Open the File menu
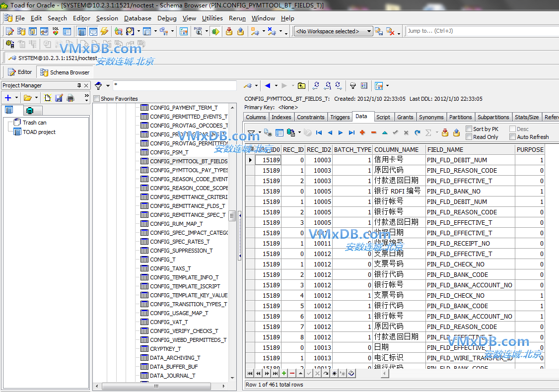 pos(20,18)
